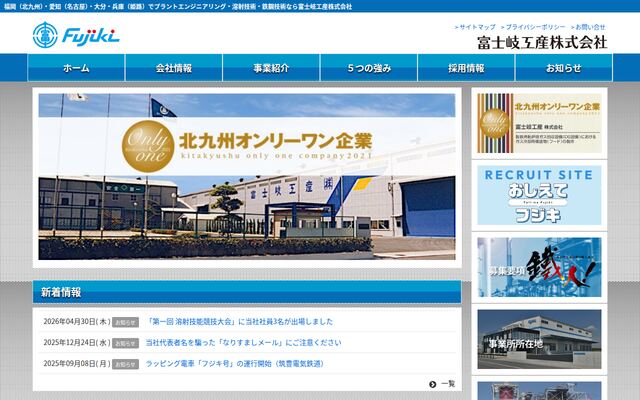Go to ホーム in the navigation bar
This screenshot has width=640, height=400.
(76, 68)
